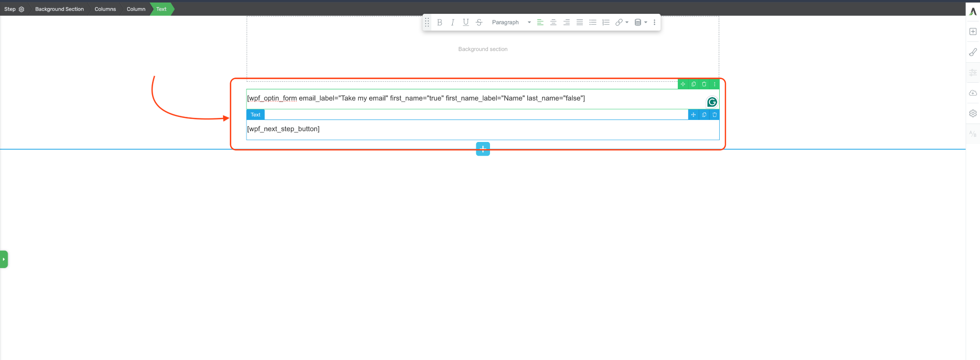Delete the blue Text element

tap(715, 115)
